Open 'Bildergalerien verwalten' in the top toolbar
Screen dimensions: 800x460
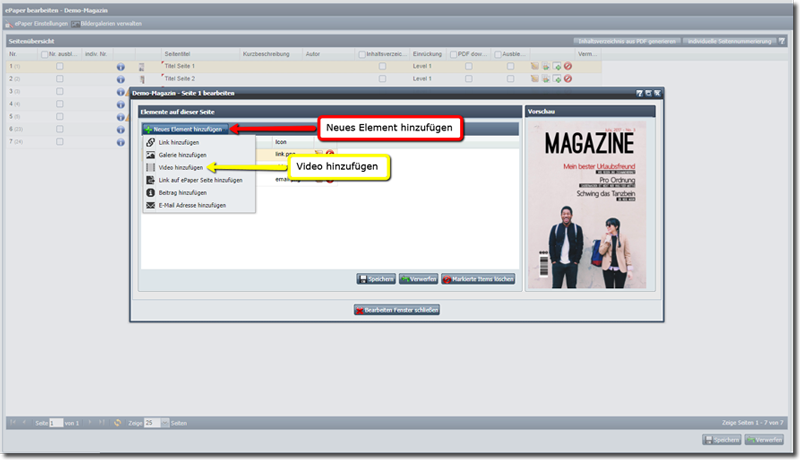coord(107,24)
